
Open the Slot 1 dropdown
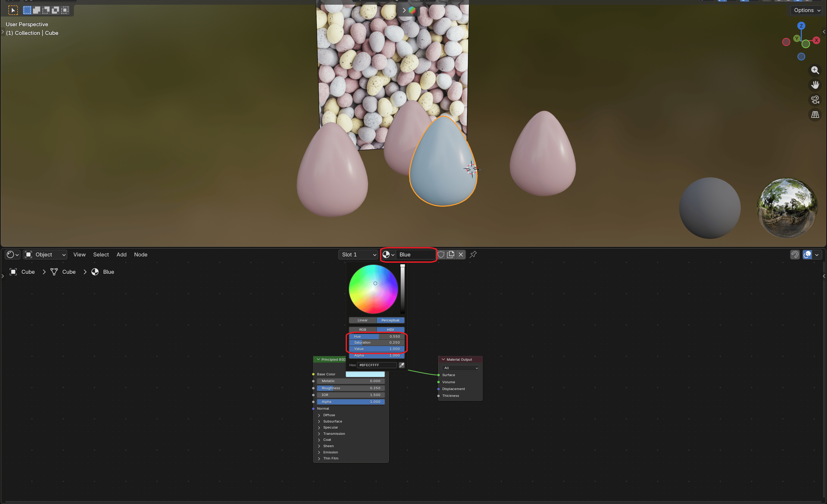pos(358,255)
